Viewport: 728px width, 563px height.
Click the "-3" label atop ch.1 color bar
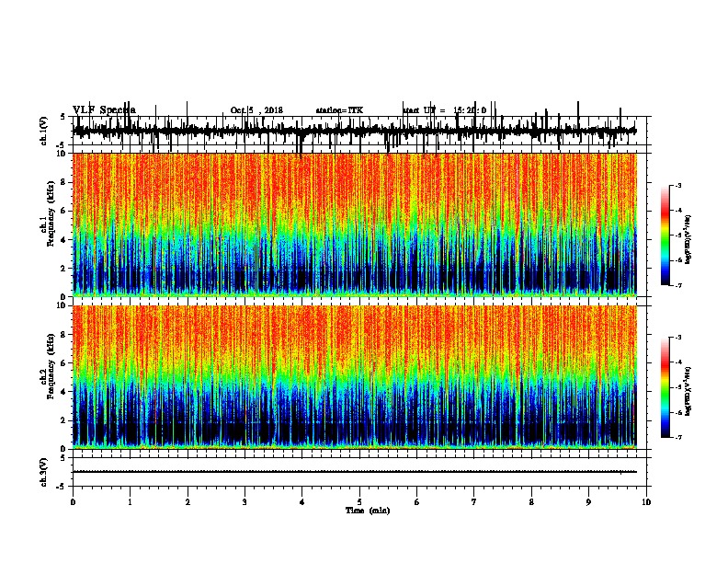678,185
